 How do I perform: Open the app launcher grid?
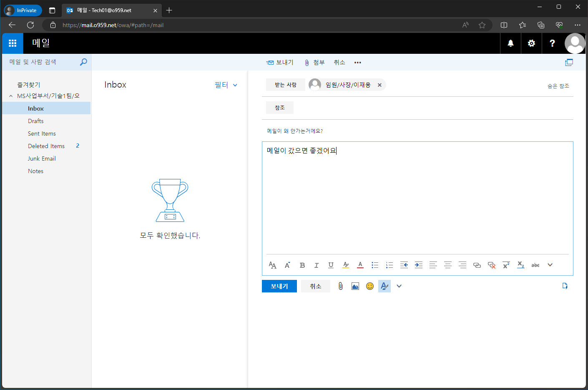[x=12, y=43]
